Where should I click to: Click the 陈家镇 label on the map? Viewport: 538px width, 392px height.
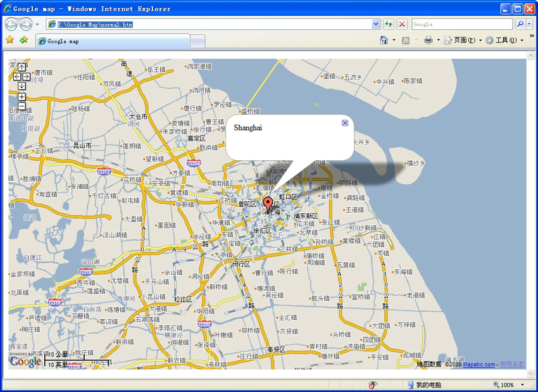point(413,81)
